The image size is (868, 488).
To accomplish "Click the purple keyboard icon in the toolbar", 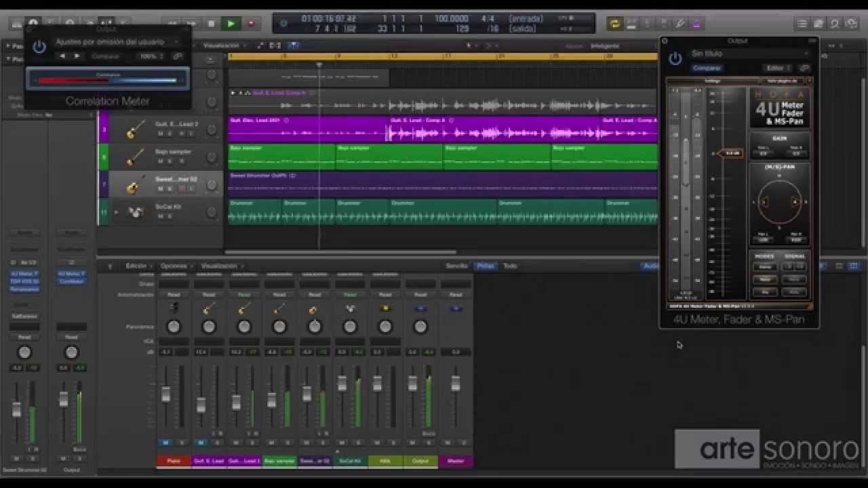I will (696, 24).
